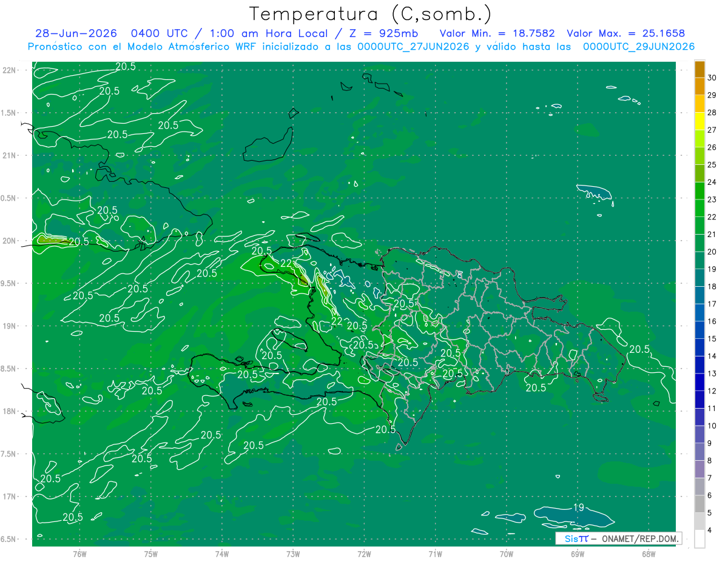Click the "20N" latitude axis label
The width and height of the screenshot is (728, 562).
click(x=10, y=241)
